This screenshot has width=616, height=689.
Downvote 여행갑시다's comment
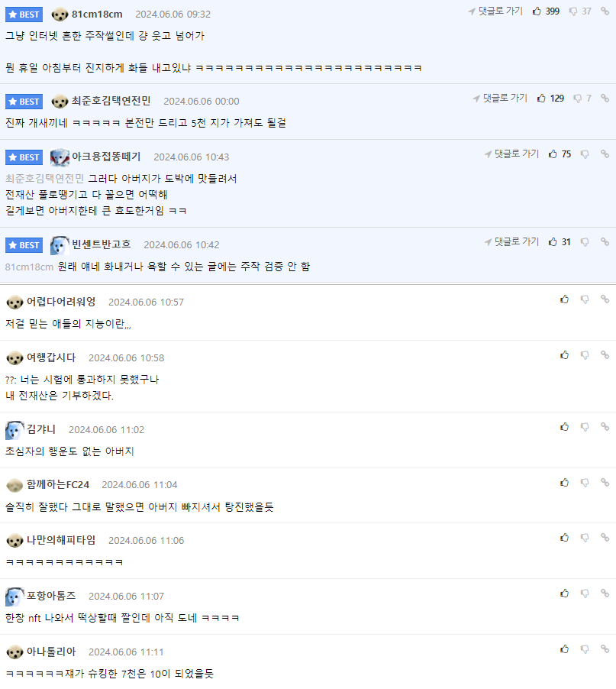pos(585,355)
